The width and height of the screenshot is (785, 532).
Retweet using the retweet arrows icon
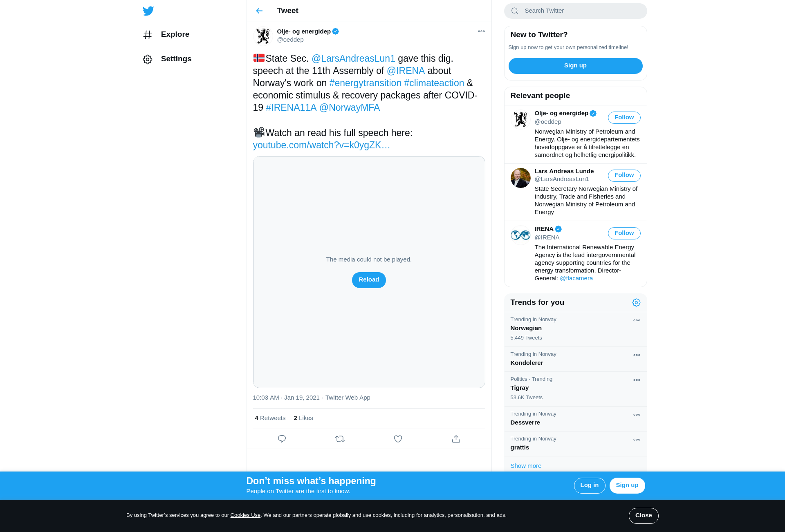coord(340,439)
